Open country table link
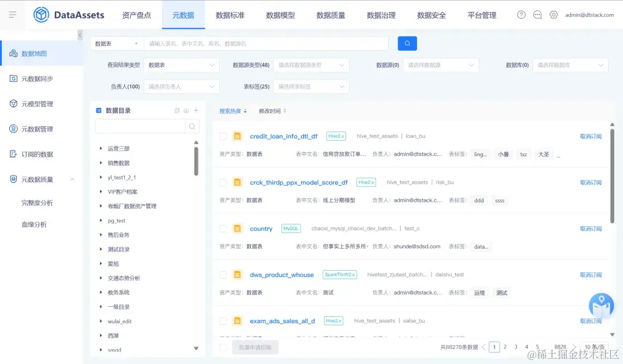Image resolution: width=623 pixels, height=364 pixels. tap(261, 228)
